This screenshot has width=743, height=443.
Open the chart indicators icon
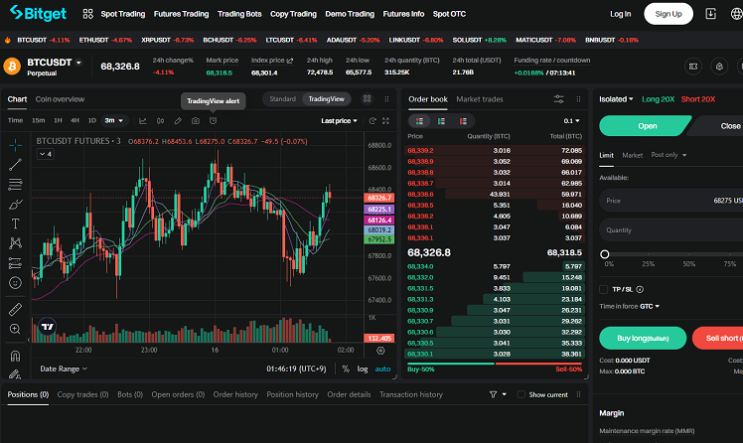pyautogui.click(x=143, y=121)
